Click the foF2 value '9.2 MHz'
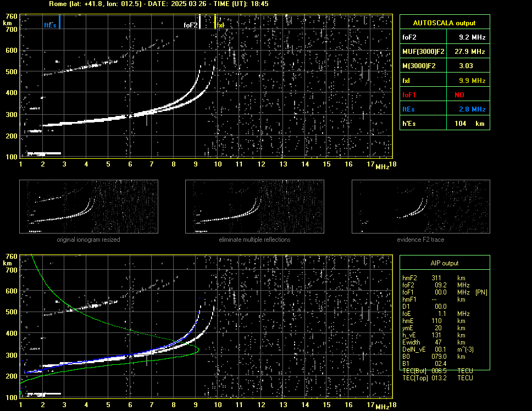The image size is (532, 411). tap(472, 37)
